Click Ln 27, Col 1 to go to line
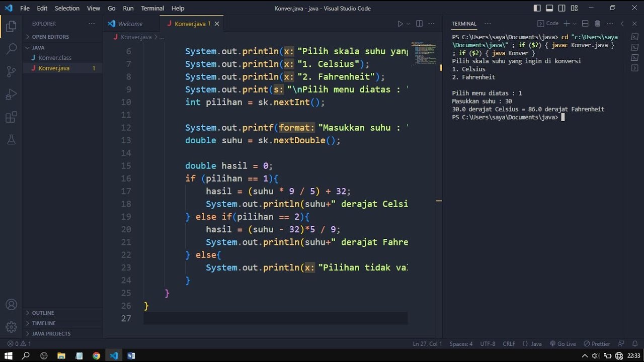Viewport: 644px width, 362px height. 427,344
